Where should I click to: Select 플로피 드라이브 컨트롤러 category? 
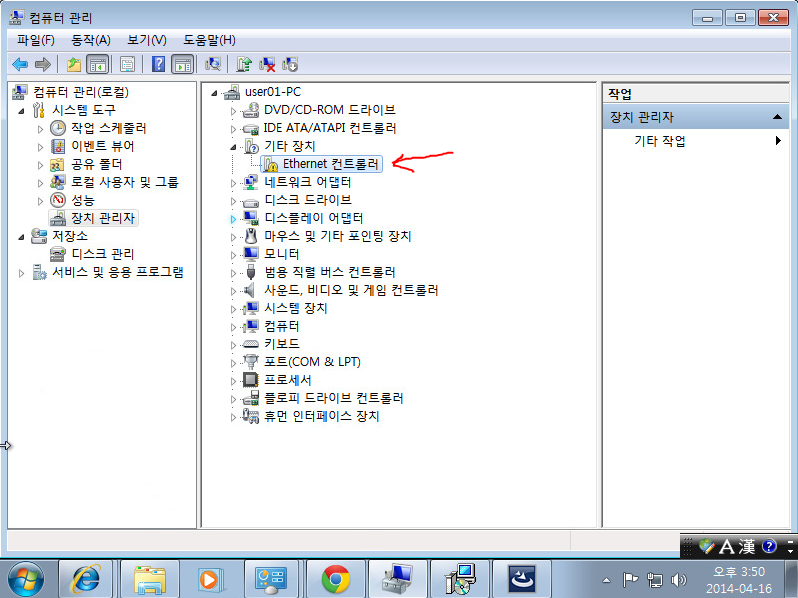click(333, 398)
